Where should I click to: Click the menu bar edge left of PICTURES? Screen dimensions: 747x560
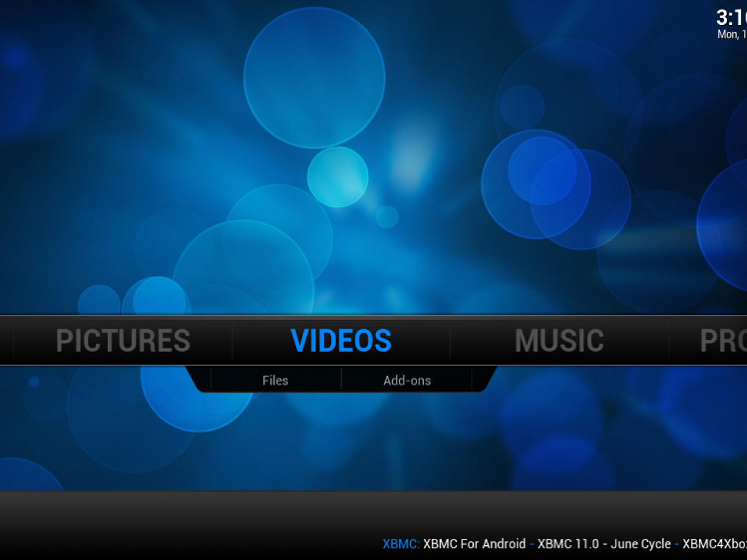tap(6, 340)
